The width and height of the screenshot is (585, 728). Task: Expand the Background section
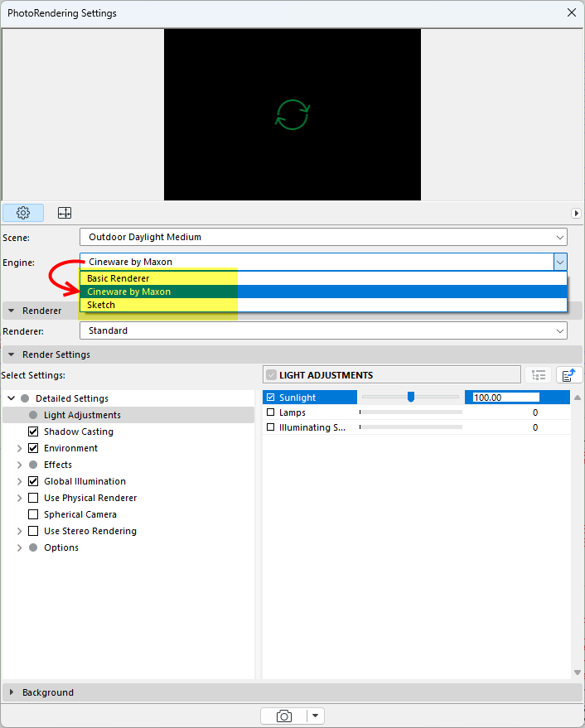coord(12,692)
